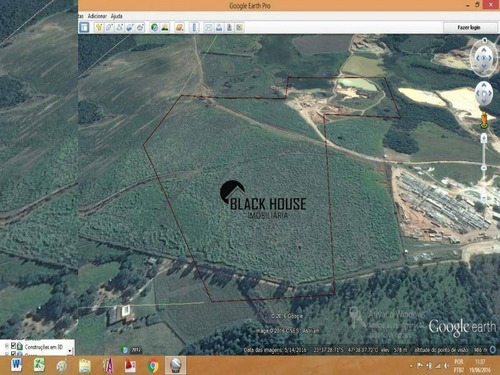Click the Google Earth Pro taskbar icon
Image resolution: width=500 pixels, height=375 pixels.
coord(176,365)
